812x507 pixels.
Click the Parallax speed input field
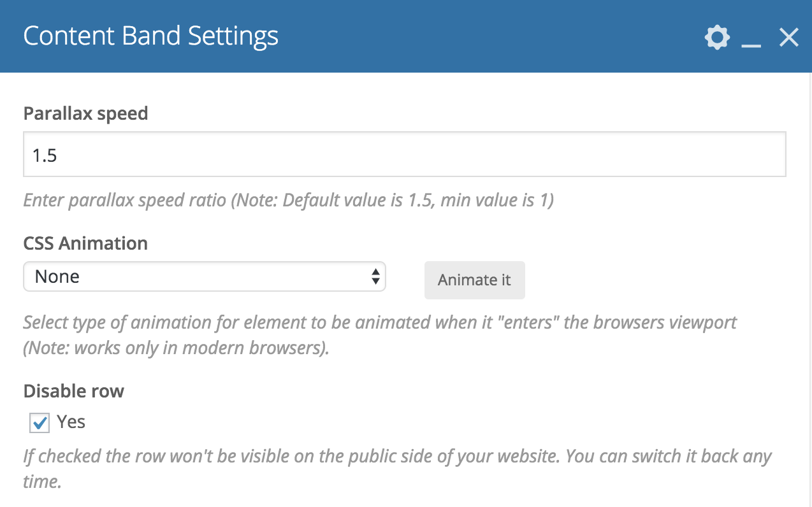[x=404, y=154]
